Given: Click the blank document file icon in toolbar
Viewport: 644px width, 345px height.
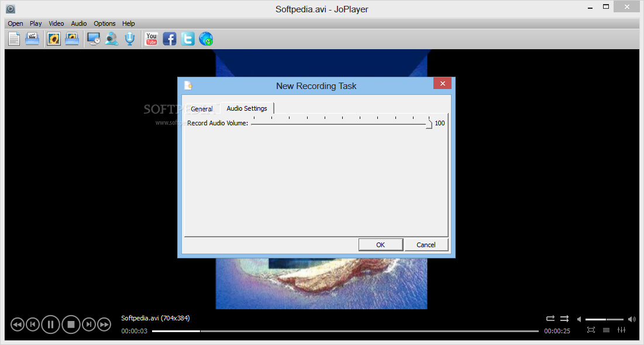Looking at the screenshot, I should tap(14, 39).
